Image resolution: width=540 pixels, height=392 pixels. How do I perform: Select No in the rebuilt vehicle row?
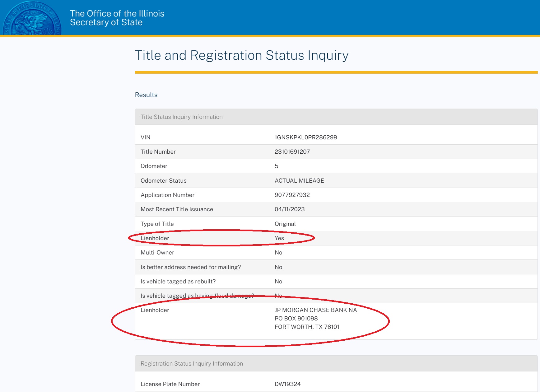278,282
